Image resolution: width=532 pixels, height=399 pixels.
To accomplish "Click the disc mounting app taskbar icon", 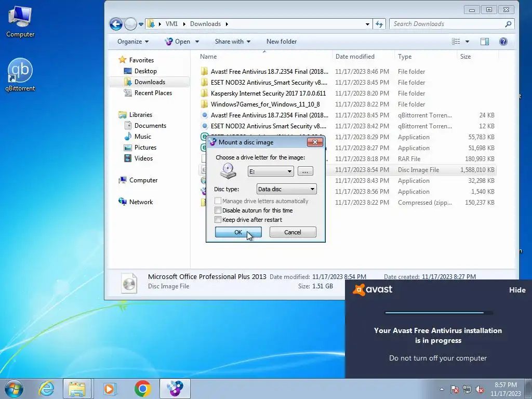I will click(175, 389).
